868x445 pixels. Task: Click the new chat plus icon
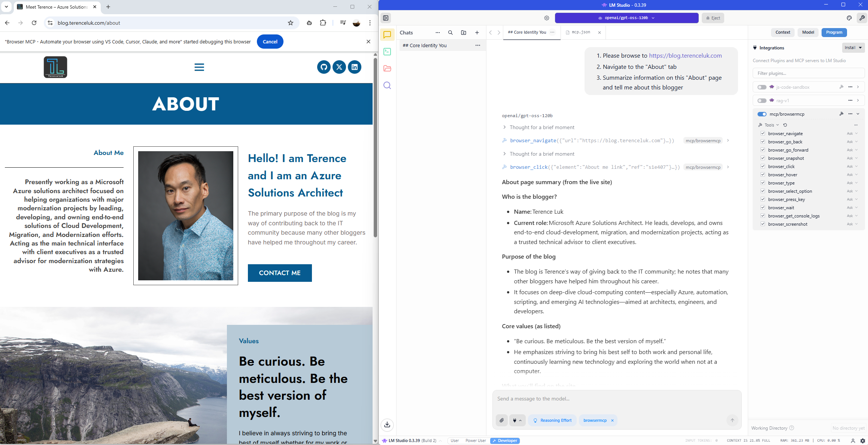[x=477, y=33]
